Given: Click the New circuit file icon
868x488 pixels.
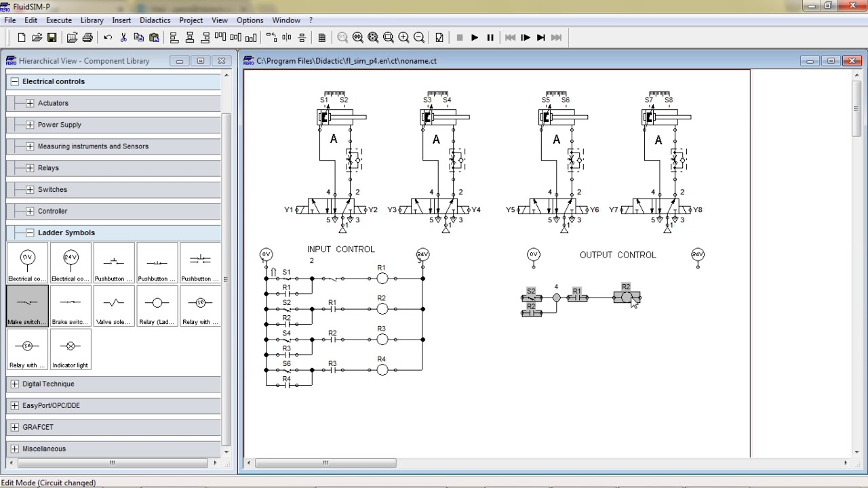Looking at the screenshot, I should tap(22, 38).
